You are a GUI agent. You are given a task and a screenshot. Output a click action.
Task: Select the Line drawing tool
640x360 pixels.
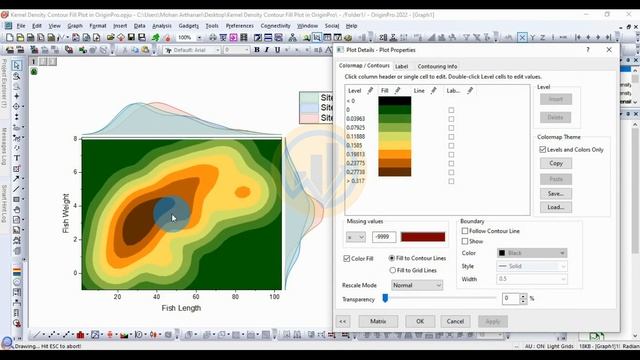click(x=16, y=189)
